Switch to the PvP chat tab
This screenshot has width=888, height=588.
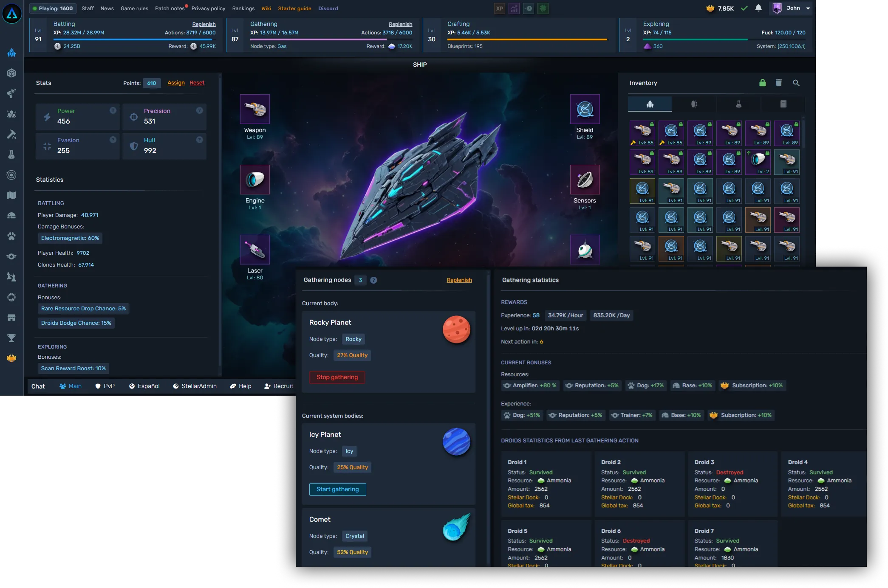click(105, 386)
